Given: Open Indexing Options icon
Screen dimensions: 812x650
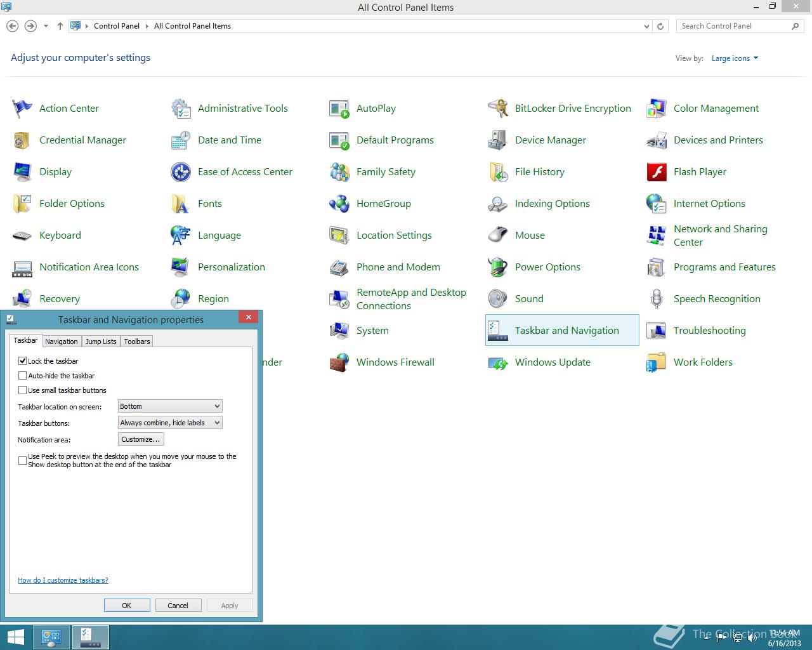Looking at the screenshot, I should 498,204.
